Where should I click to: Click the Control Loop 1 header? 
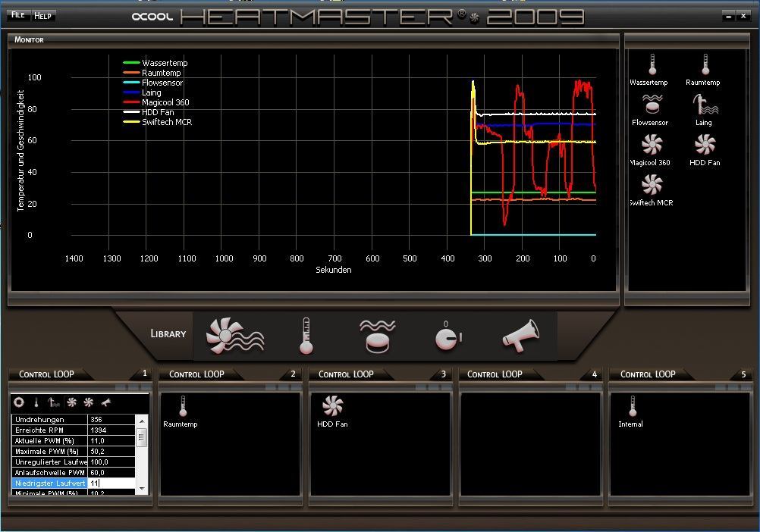(46, 374)
